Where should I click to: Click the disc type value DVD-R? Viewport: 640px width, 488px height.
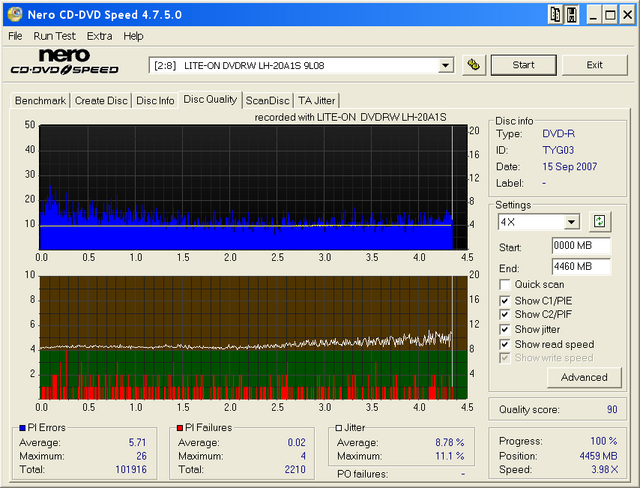coord(558,134)
